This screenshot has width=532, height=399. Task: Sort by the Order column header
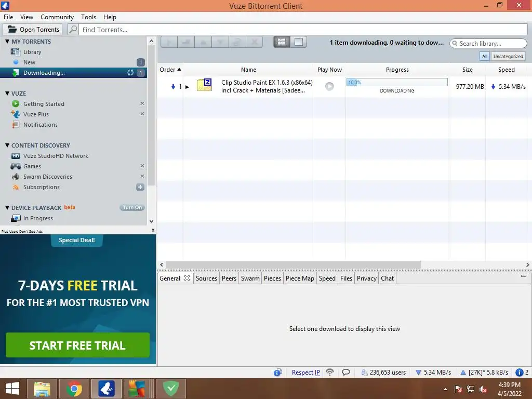click(170, 70)
